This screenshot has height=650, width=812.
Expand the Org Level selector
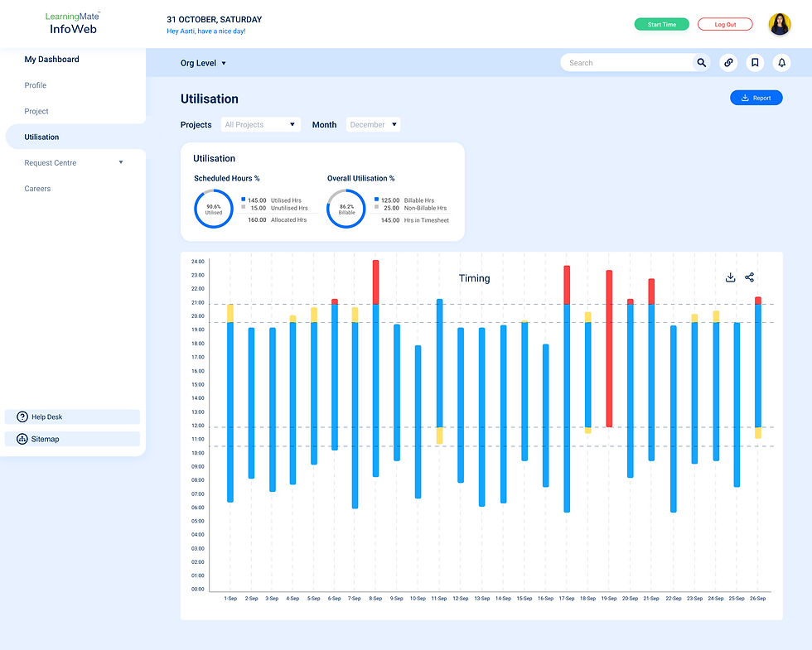pos(203,63)
